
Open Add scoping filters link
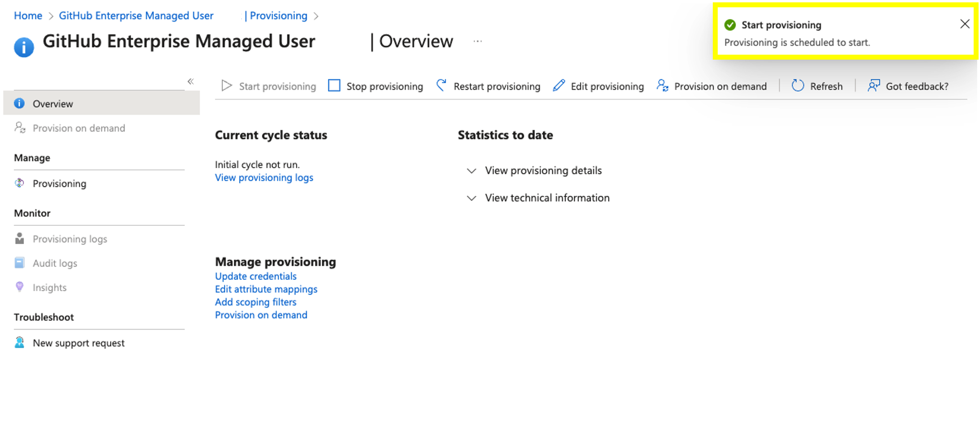tap(256, 302)
